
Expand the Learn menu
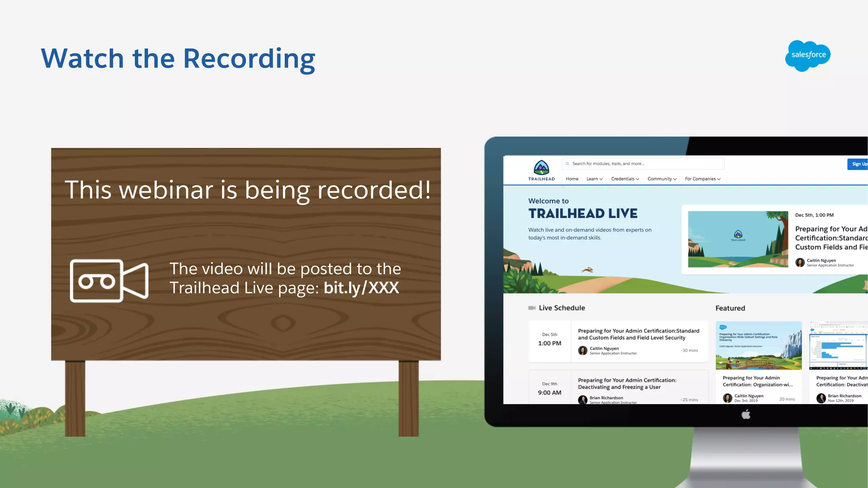point(594,179)
